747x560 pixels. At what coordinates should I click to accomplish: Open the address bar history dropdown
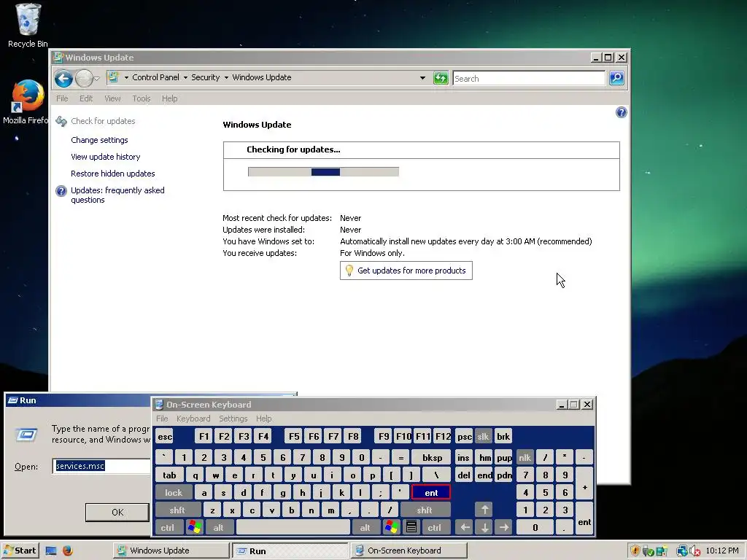point(422,77)
